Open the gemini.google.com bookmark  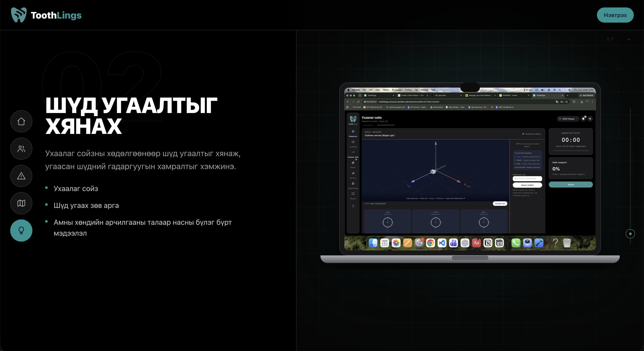coord(395,107)
